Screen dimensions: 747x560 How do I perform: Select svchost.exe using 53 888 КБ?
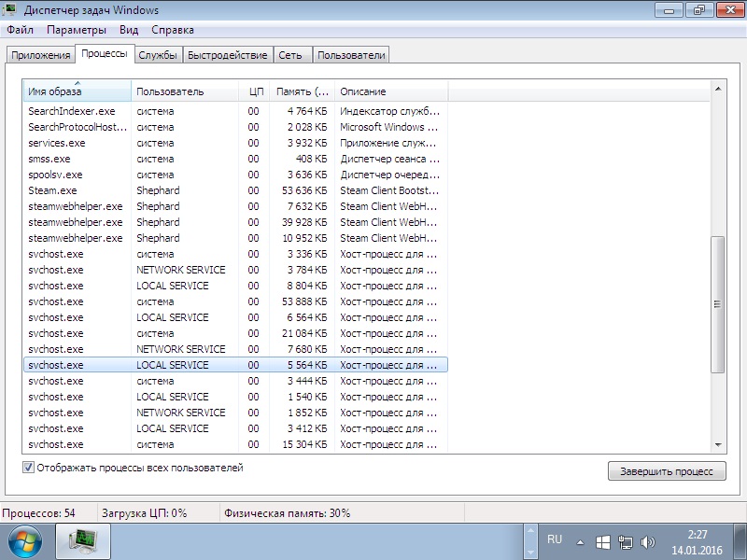click(x=235, y=301)
